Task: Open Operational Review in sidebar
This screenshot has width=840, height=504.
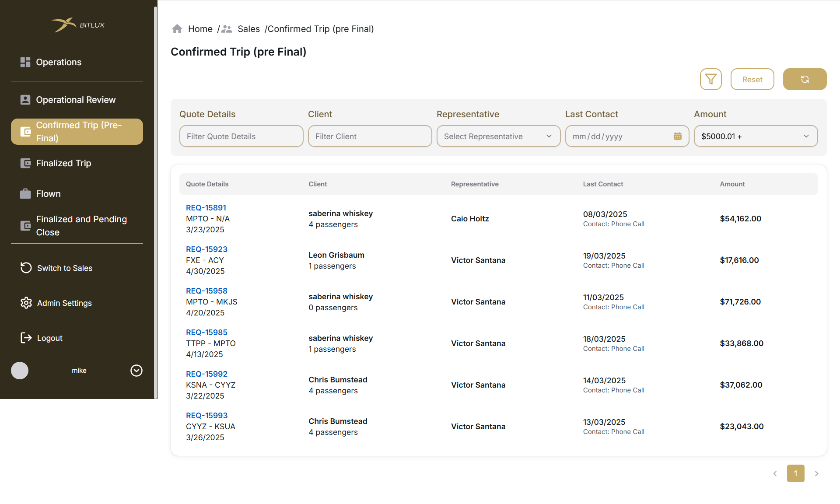Action: 76,100
